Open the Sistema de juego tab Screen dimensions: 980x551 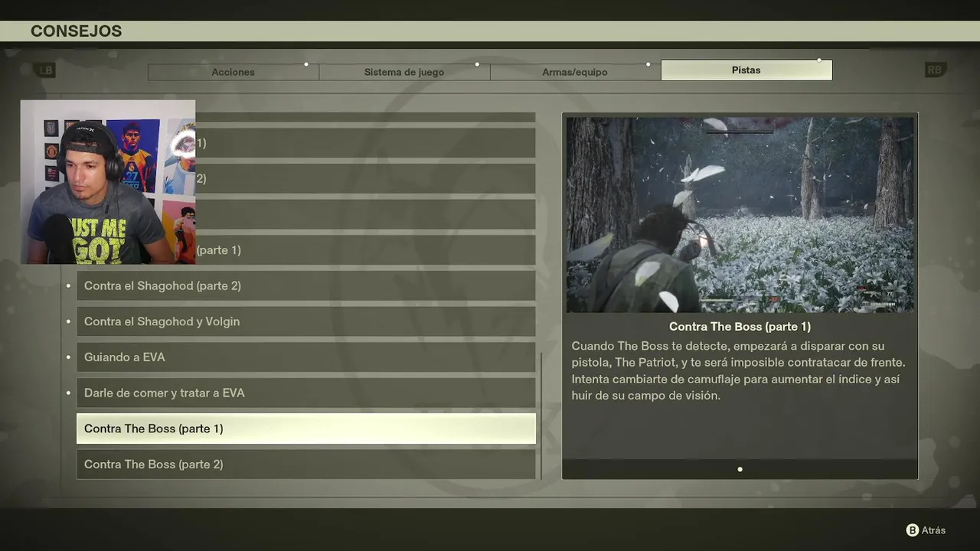tap(404, 72)
